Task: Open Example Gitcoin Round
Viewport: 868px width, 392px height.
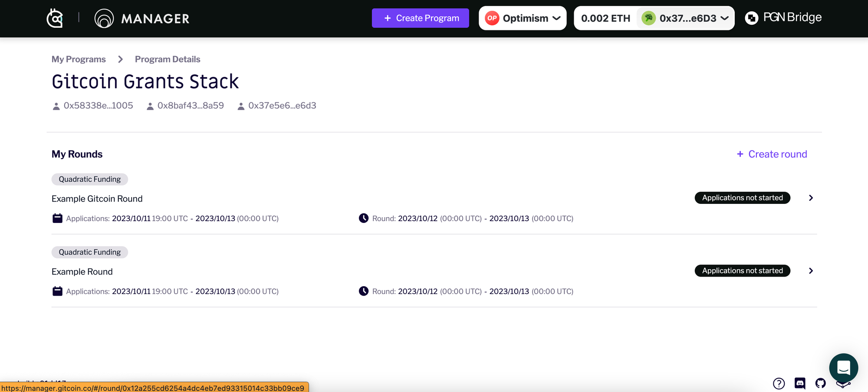Action: [x=97, y=199]
